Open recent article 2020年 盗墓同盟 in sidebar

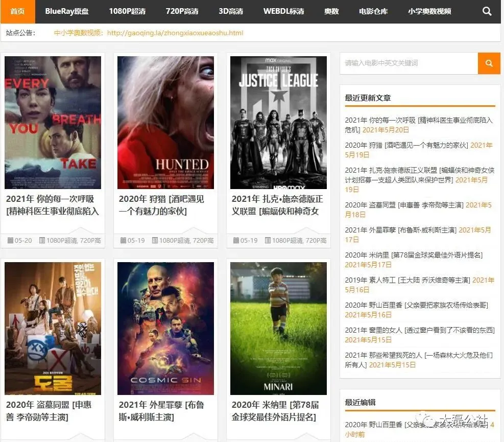404,205
